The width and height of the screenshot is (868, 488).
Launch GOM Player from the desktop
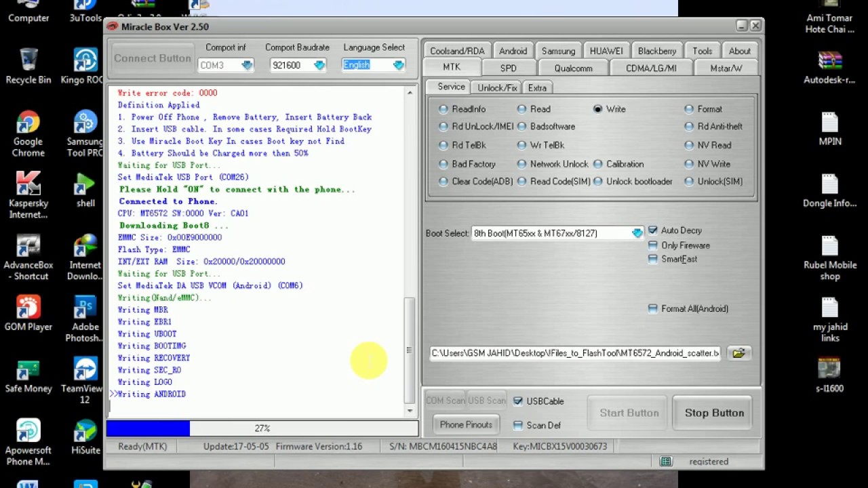point(28,313)
